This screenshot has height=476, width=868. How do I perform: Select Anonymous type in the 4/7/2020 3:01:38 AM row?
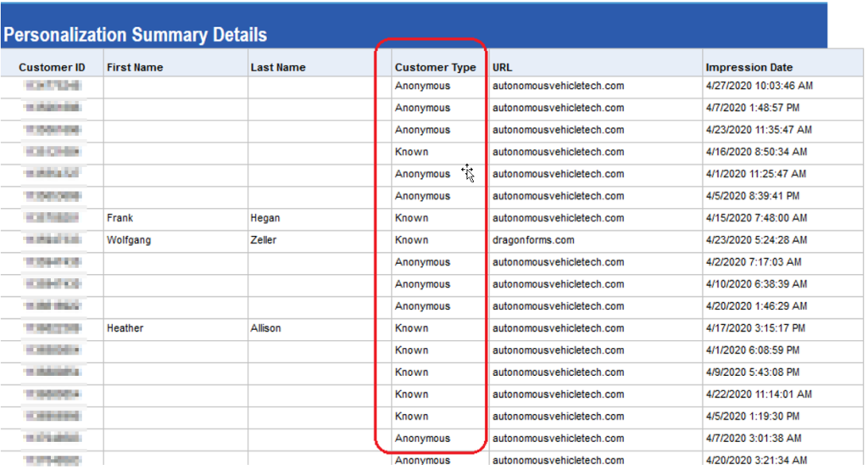(x=422, y=439)
